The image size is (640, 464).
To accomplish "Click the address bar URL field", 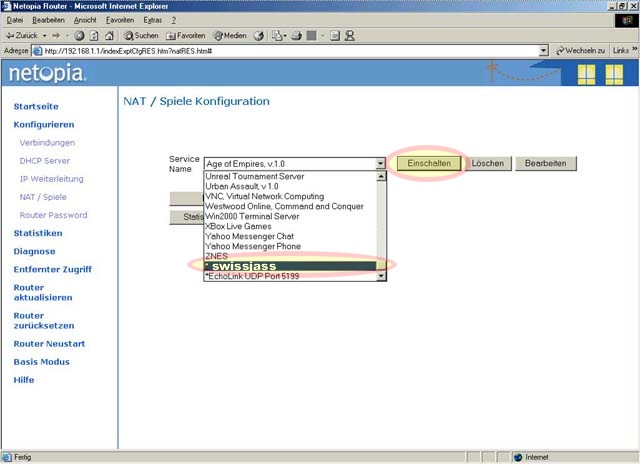I will 286,51.
